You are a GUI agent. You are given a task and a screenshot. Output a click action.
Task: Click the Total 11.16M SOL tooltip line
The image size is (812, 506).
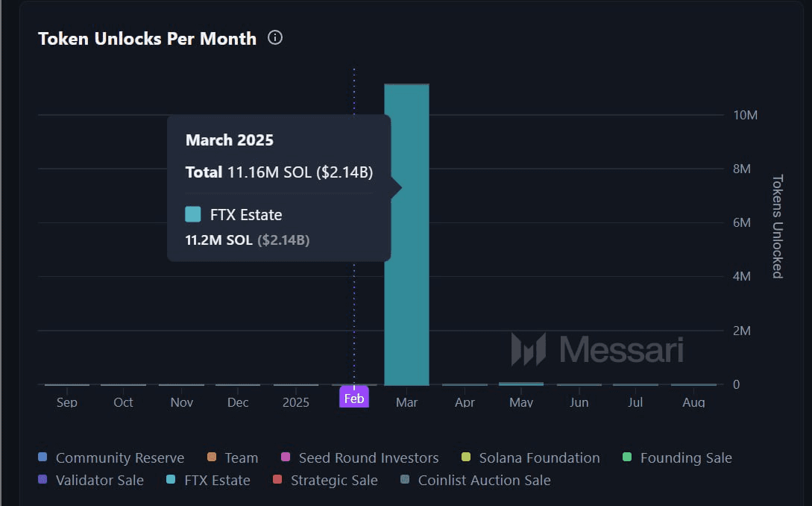(x=279, y=172)
